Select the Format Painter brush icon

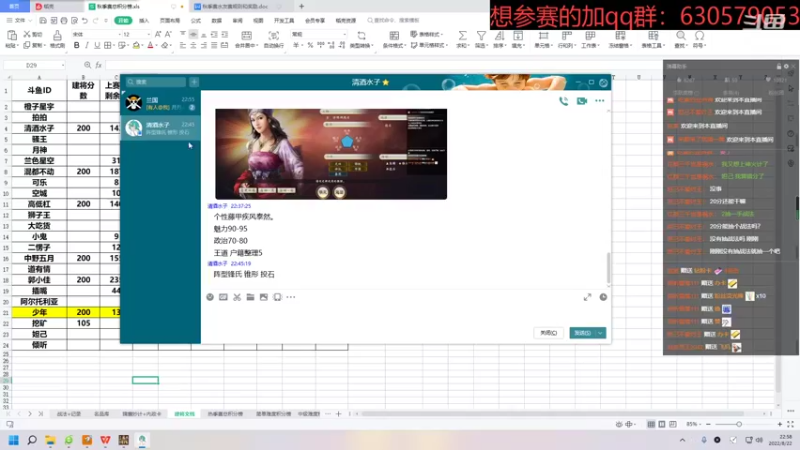(57, 35)
